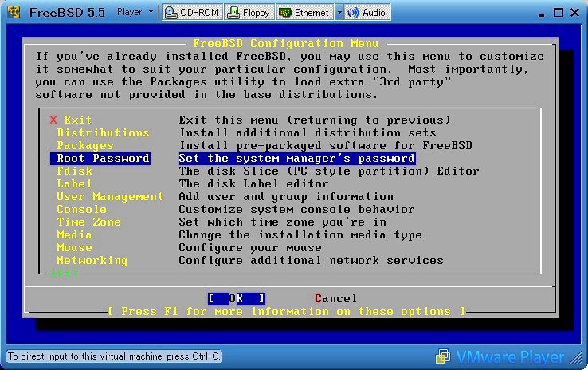Maximize the VMware Player window
The height and width of the screenshot is (370, 588).
(x=555, y=12)
